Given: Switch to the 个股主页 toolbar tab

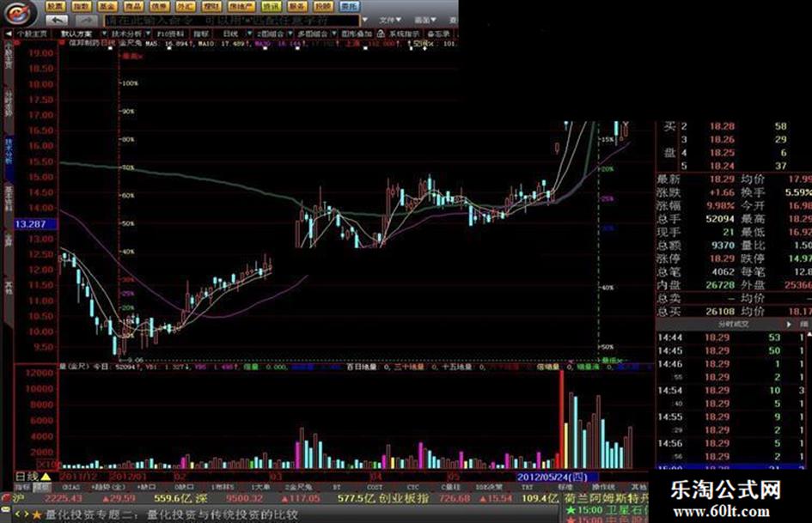Looking at the screenshot, I should coord(32,33).
